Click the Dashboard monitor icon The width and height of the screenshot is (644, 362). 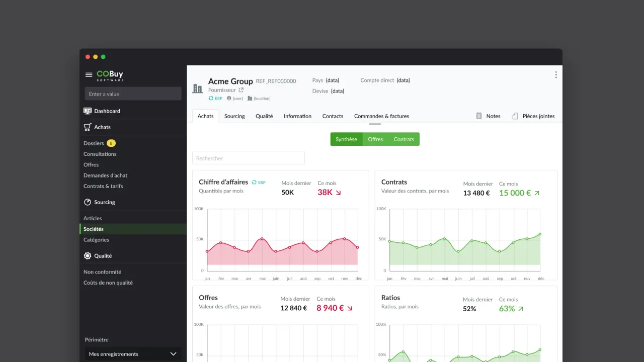point(88,111)
